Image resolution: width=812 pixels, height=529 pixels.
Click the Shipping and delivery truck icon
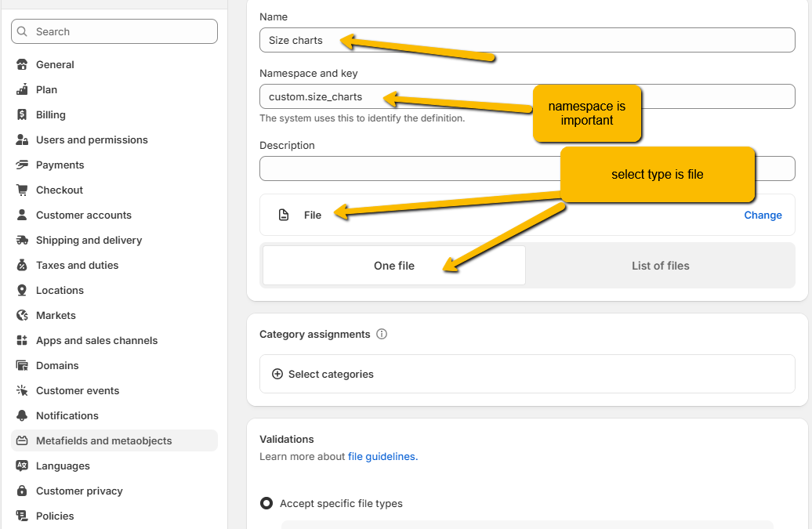[x=22, y=241]
